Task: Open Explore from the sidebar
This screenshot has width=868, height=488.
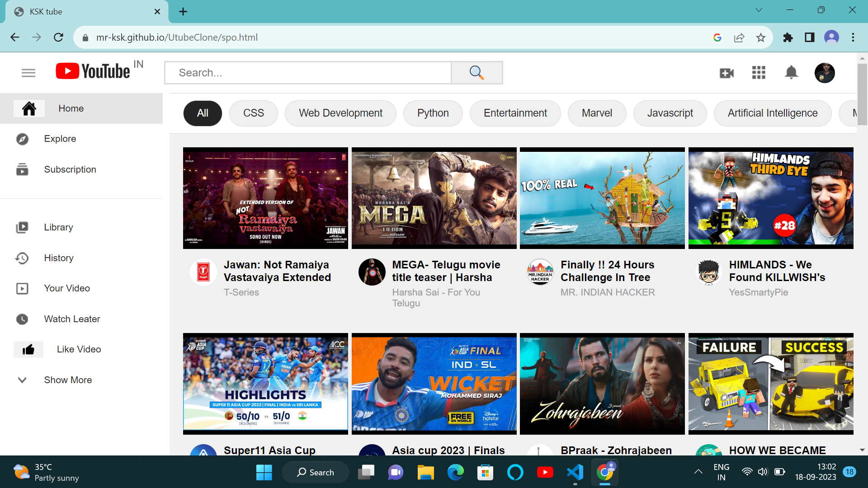Action: [60, 139]
